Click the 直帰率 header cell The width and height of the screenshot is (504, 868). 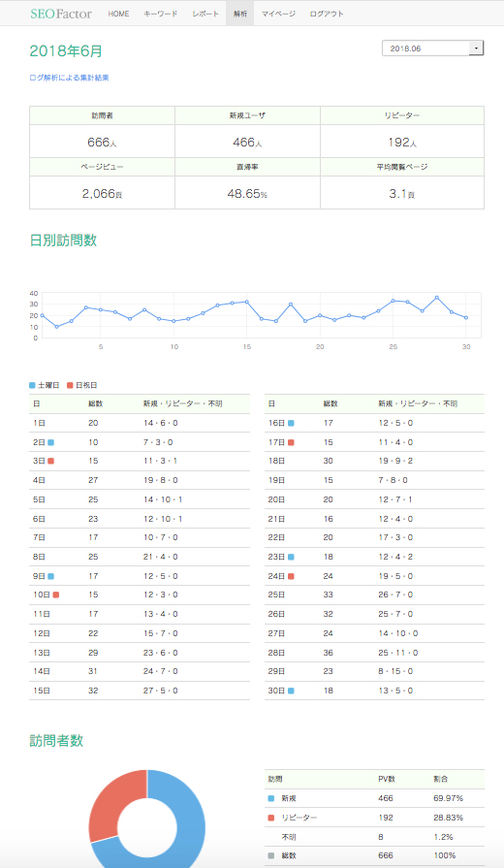(247, 167)
